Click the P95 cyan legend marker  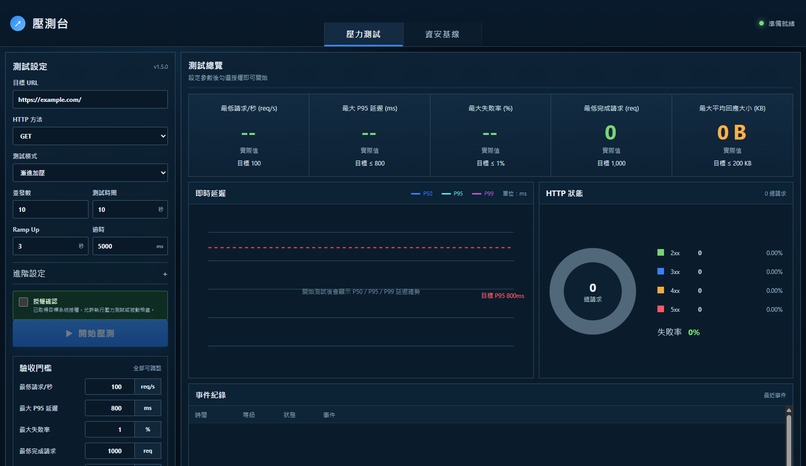point(446,194)
